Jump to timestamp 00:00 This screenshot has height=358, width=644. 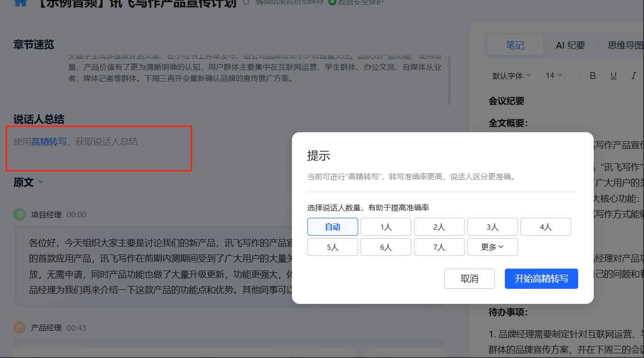(77, 215)
